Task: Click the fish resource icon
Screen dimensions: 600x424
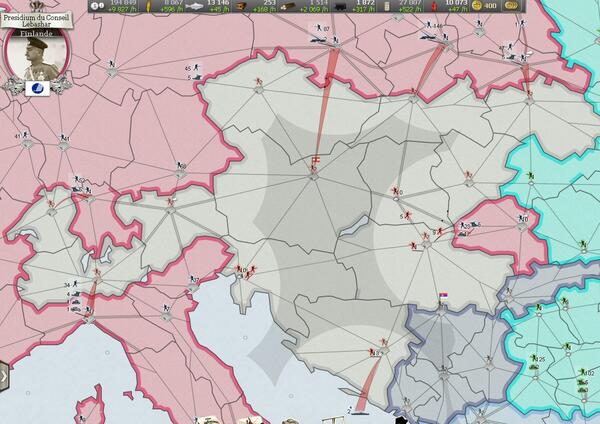Action: [x=195, y=6]
